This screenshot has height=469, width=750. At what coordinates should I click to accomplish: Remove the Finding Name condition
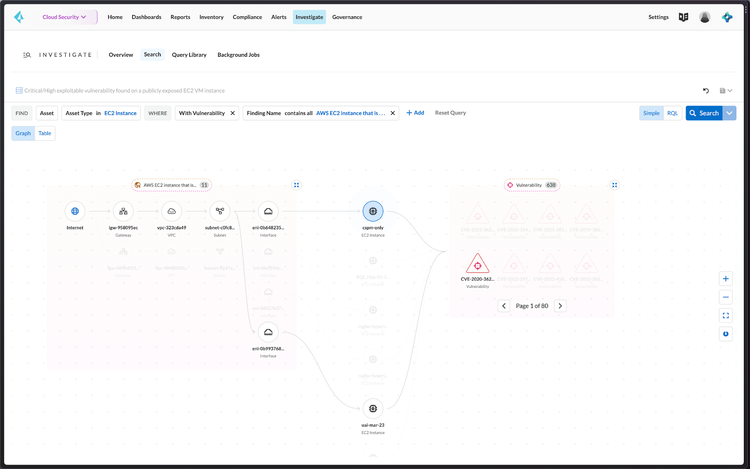[x=393, y=113]
